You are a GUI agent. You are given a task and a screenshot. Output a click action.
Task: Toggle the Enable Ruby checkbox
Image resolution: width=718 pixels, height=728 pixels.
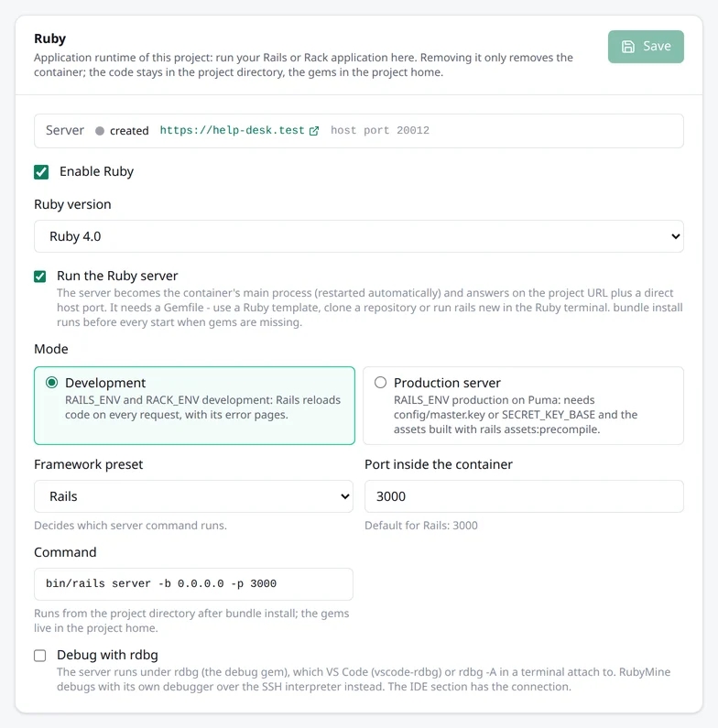coord(41,172)
